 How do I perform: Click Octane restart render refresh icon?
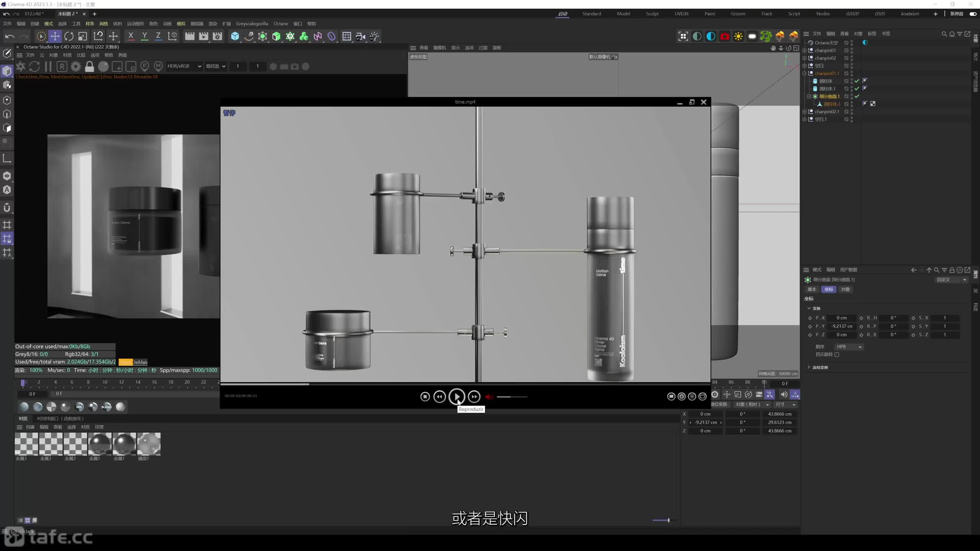click(34, 67)
